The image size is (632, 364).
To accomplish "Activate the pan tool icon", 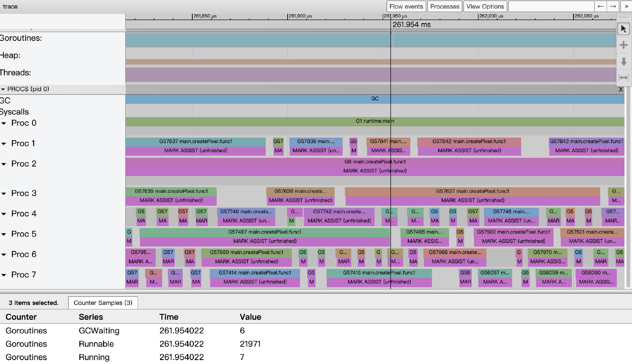I will tap(623, 45).
